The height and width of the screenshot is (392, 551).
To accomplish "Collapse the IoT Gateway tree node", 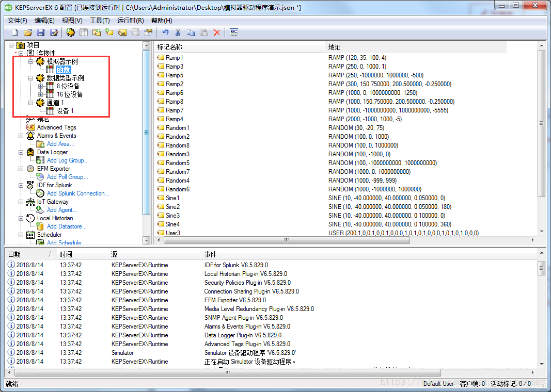I will pos(21,202).
